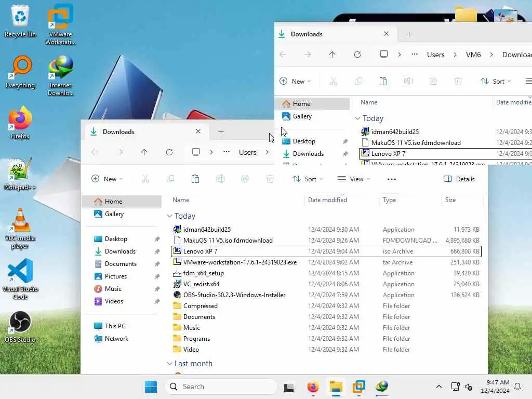Click the Up arrow in front Downloads window
Image resolution: width=532 pixels, height=399 pixels.
tap(144, 152)
